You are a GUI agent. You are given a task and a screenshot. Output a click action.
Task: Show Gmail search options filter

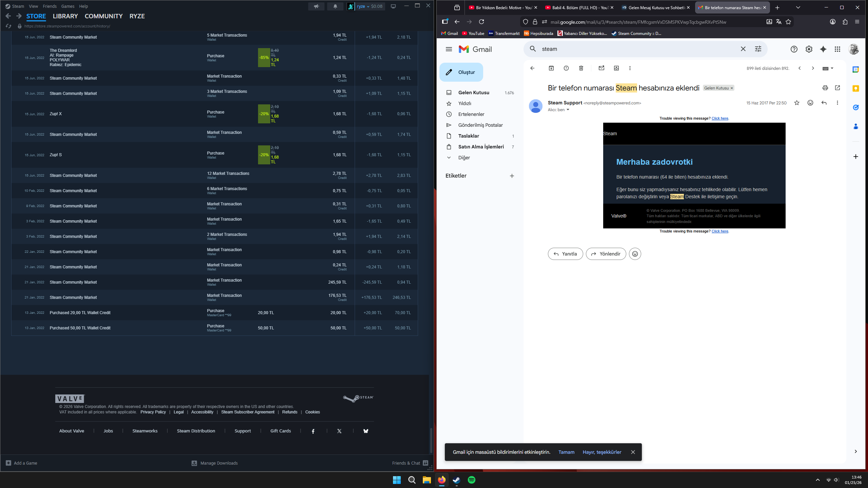758,49
